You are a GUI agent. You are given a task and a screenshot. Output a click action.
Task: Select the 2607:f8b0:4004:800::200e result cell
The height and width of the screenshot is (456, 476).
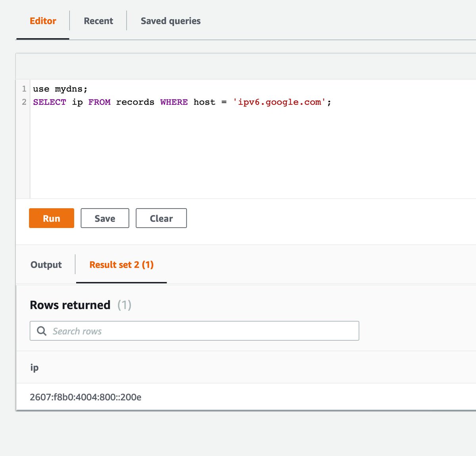(86, 397)
